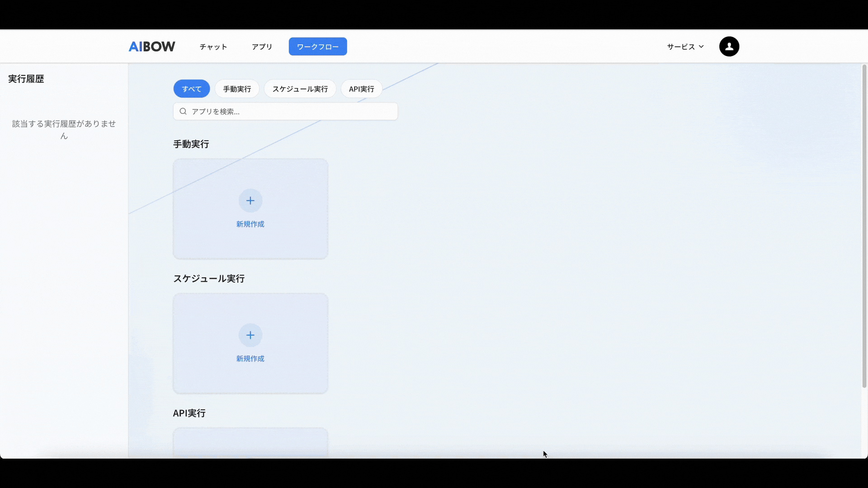Click the chevron next to サービス
The width and height of the screenshot is (868, 488).
701,47
